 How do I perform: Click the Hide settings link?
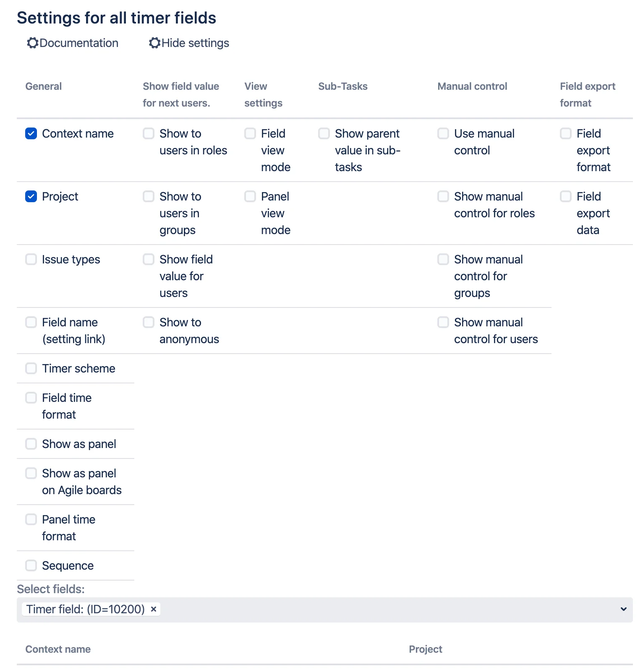[x=195, y=43]
